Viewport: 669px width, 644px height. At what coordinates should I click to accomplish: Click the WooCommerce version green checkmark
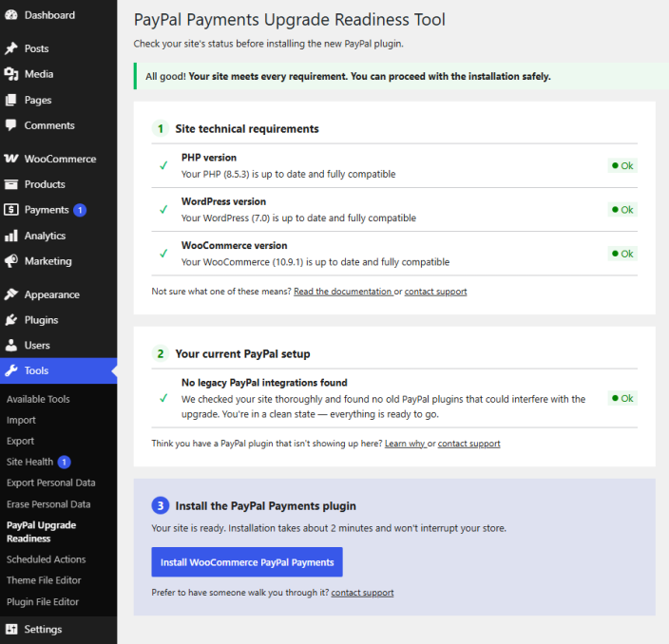click(x=163, y=254)
